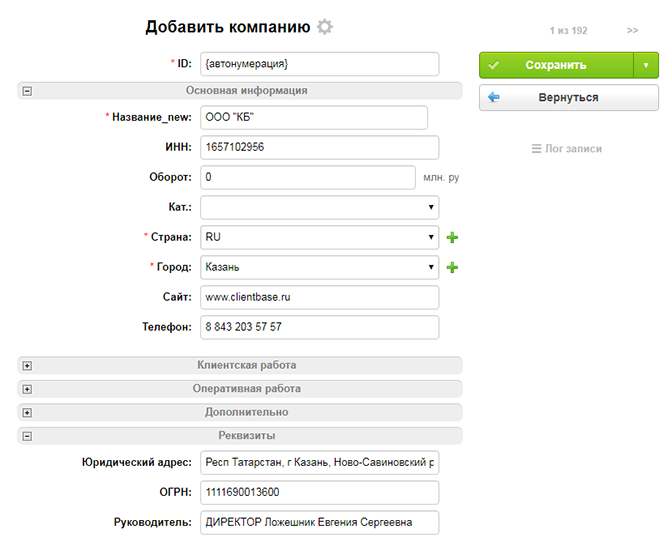This screenshot has height=542, width=672.
Task: Click the Сайт field with www.clientbase.ru
Action: 320,297
